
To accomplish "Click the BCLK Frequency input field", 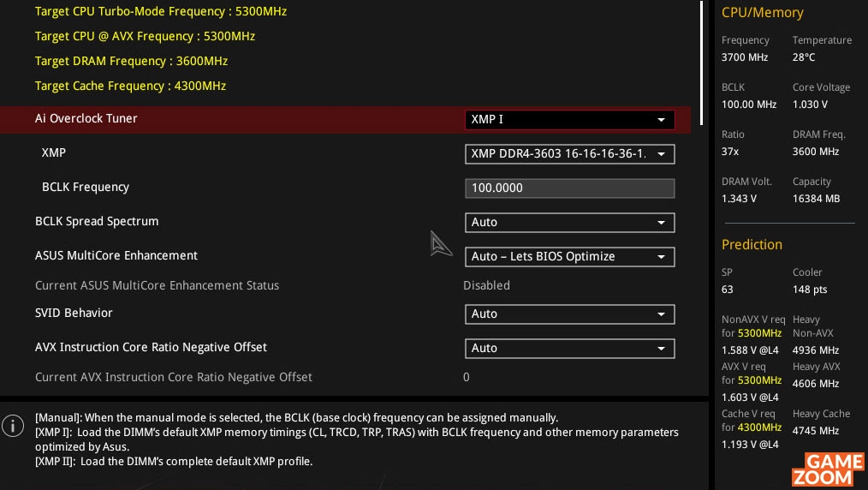I will click(x=569, y=188).
